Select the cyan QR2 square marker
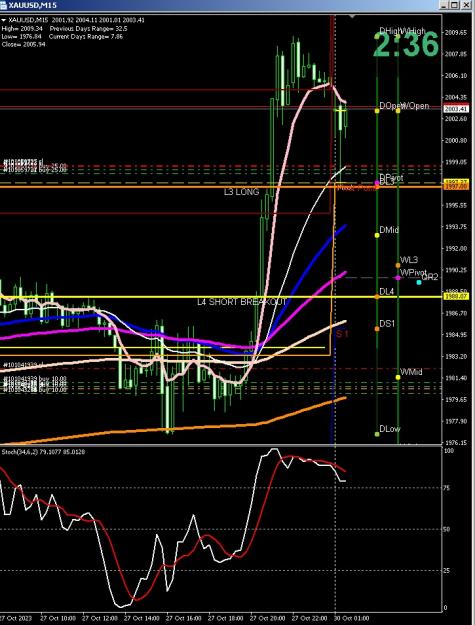Screen dimensions: 475x625 coord(419,282)
